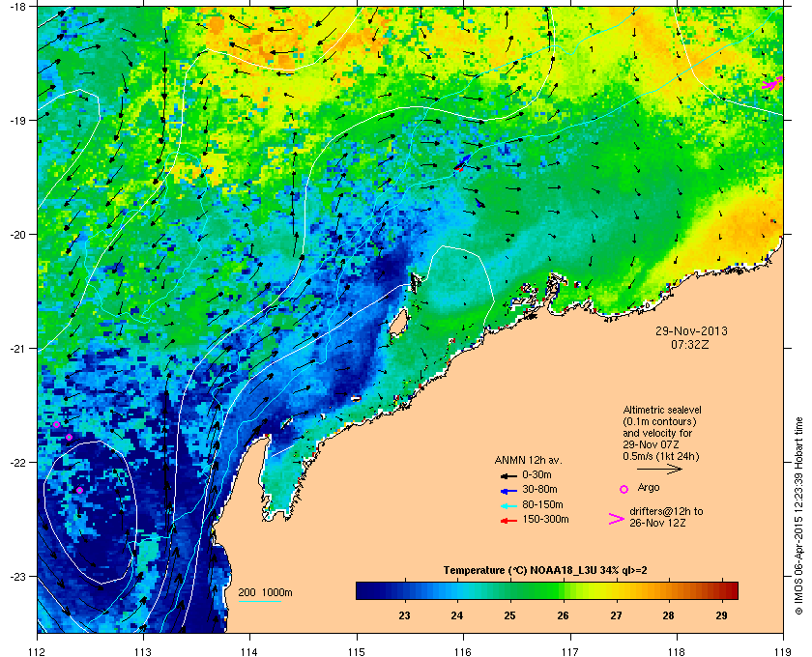Click the temperature colour bar
812x657 pixels.
[547, 590]
